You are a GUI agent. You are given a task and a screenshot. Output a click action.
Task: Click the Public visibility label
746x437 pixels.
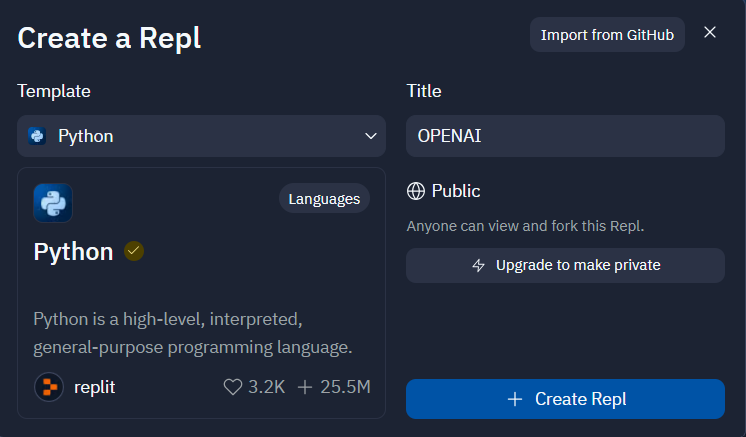(x=456, y=191)
